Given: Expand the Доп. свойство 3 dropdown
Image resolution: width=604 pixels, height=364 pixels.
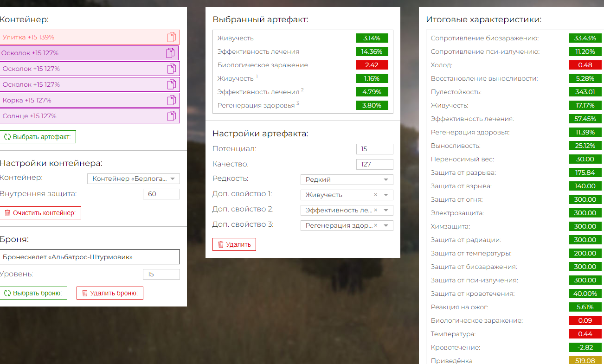Looking at the screenshot, I should tap(386, 226).
